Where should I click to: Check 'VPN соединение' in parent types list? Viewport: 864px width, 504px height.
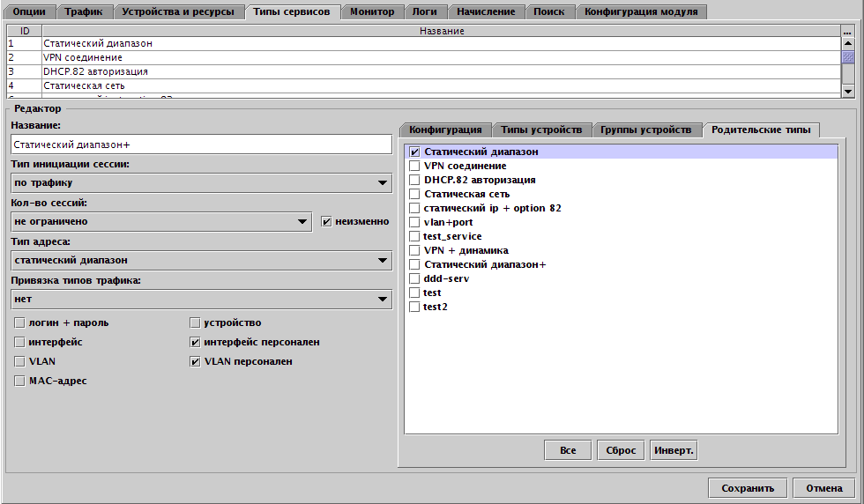[414, 166]
